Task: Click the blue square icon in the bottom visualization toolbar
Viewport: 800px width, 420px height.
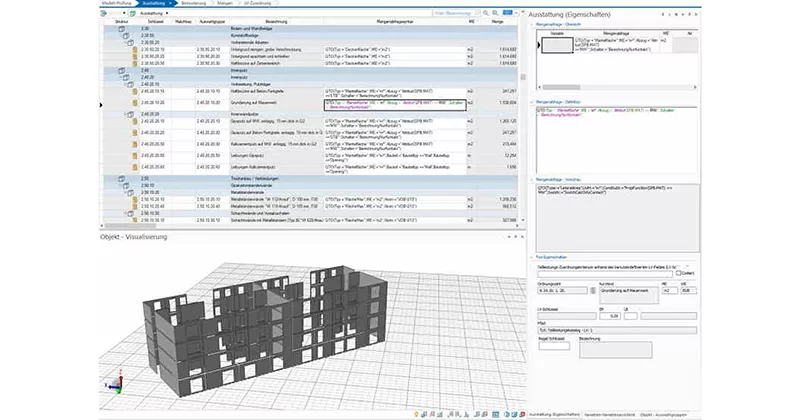Action: tap(495, 415)
